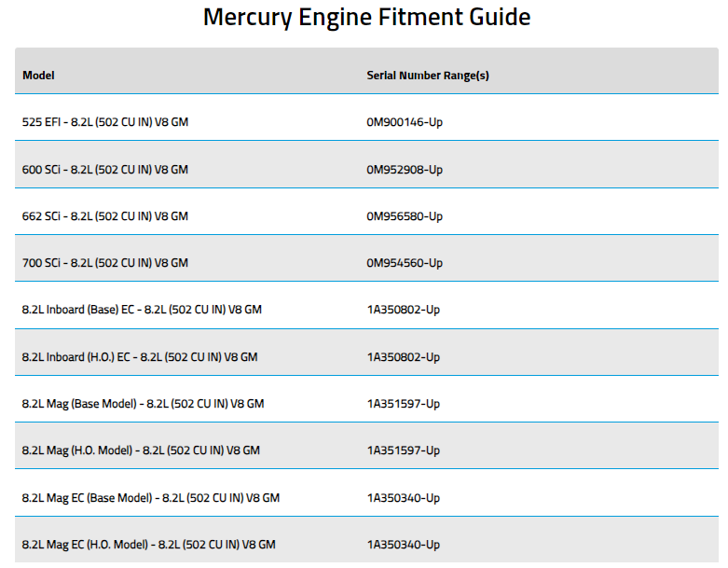The image size is (728, 568).
Task: Select 8.2L Inboard (H.O.) EC model
Action: [x=140, y=357]
